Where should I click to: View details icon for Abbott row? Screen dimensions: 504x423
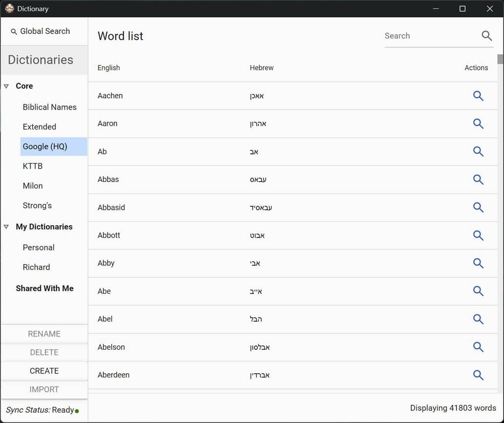click(x=478, y=235)
